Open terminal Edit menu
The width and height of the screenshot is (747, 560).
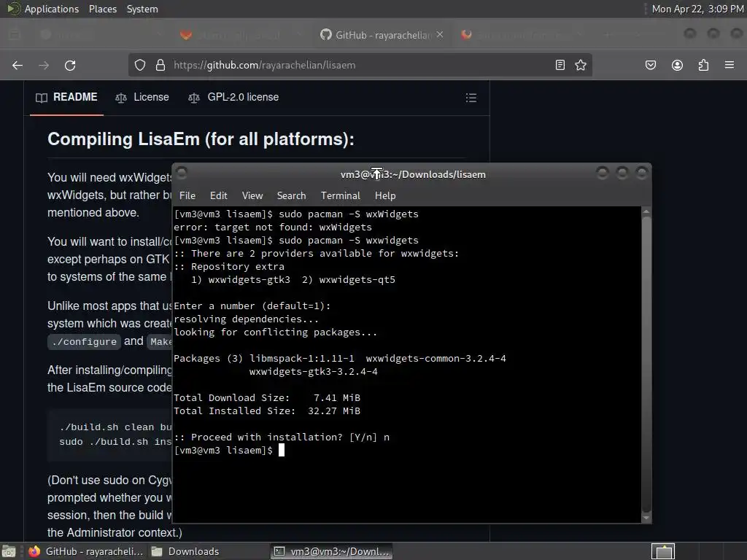click(x=218, y=195)
